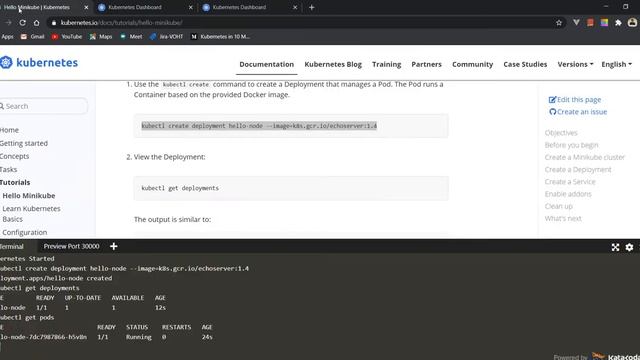This screenshot has height=360, width=640.
Task: Open the extensions puzzle icon
Action: point(618,23)
